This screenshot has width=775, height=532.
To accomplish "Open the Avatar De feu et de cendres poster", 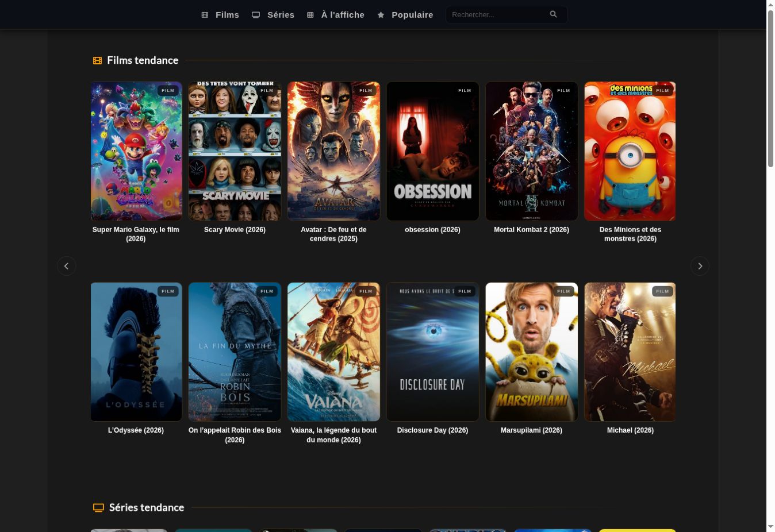I will pos(334,151).
